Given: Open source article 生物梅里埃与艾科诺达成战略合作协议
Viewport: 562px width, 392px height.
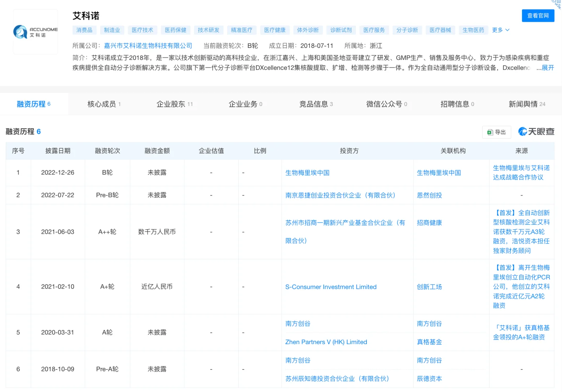Looking at the screenshot, I should pos(521,173).
